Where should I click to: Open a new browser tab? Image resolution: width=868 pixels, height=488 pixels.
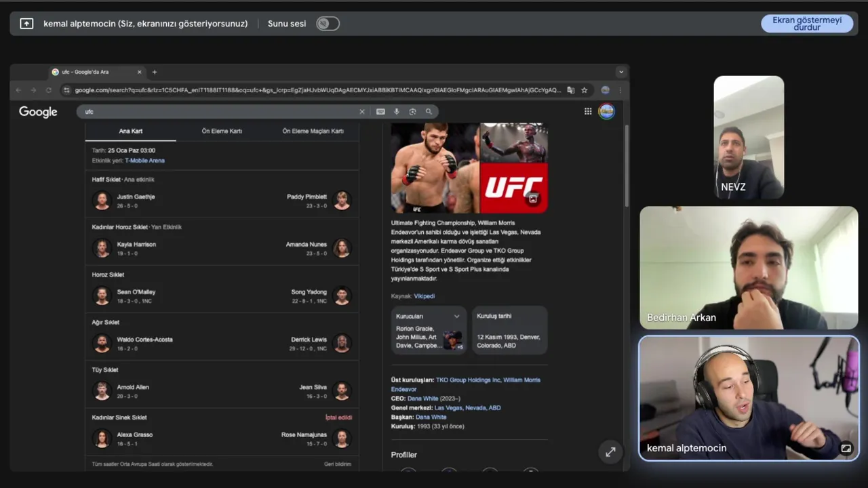click(x=155, y=72)
